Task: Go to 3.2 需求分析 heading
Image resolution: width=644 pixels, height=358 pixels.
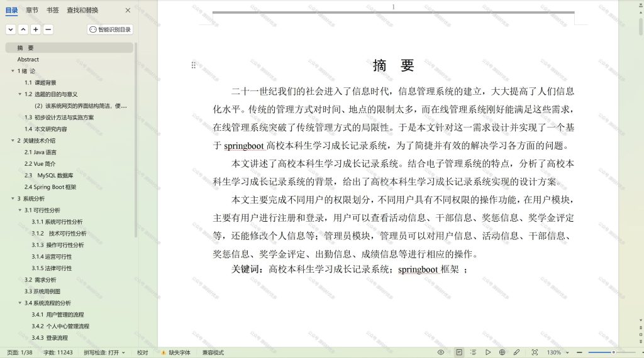Action: [40, 280]
